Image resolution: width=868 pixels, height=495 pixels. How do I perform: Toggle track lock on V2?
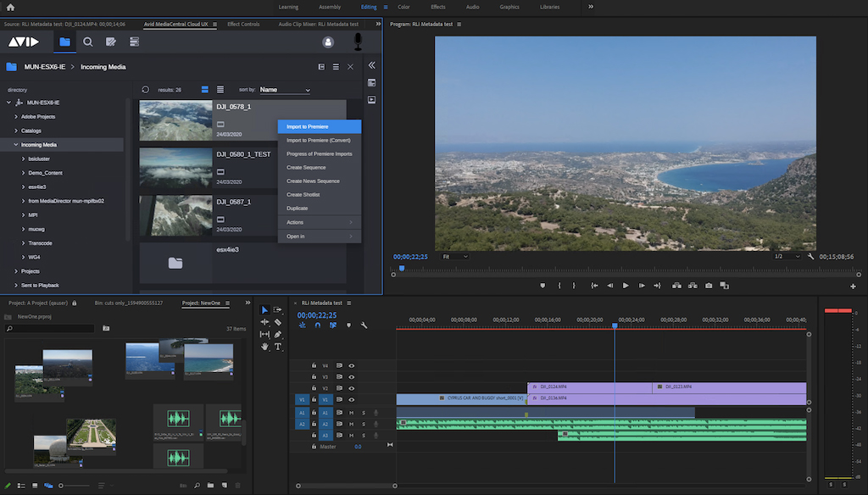pos(314,388)
